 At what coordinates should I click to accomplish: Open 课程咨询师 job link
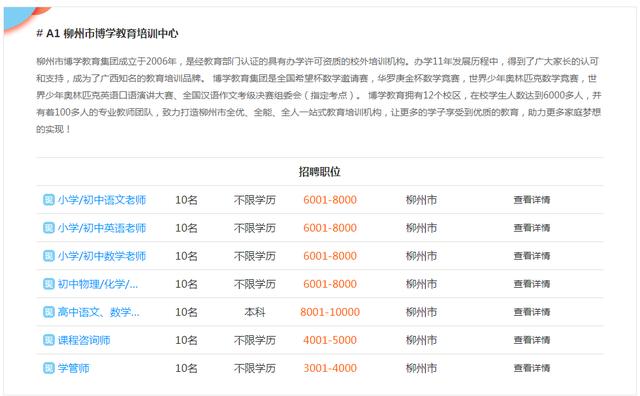pyautogui.click(x=84, y=340)
